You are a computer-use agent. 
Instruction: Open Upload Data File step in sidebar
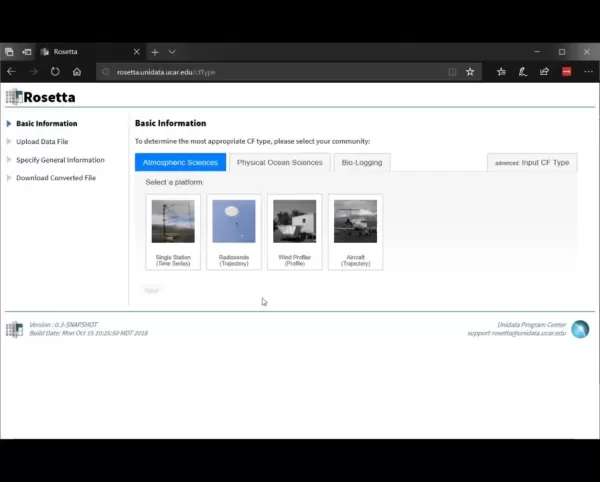pyautogui.click(x=42, y=142)
